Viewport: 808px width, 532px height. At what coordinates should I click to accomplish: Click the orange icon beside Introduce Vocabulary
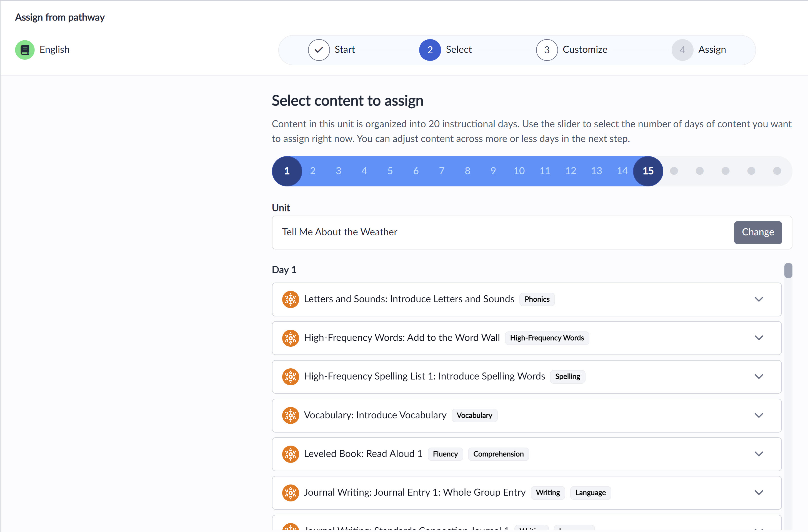pos(291,415)
